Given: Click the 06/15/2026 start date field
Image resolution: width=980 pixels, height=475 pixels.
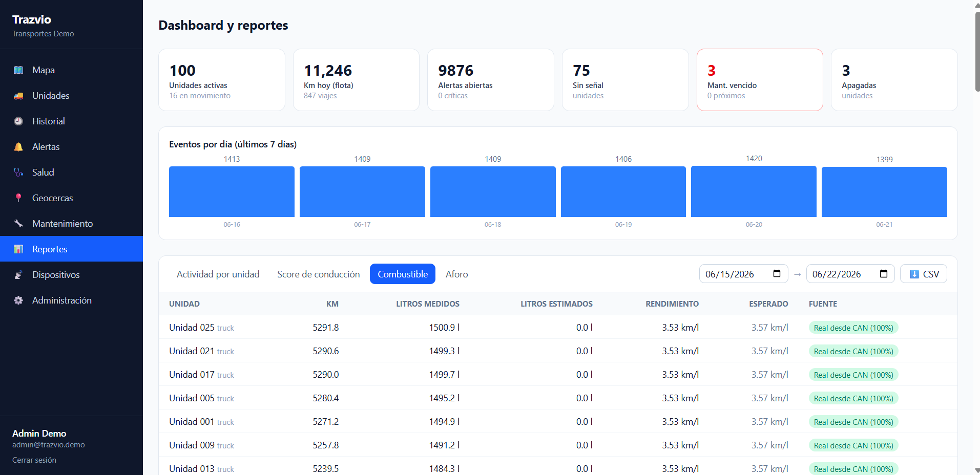Looking at the screenshot, I should click(744, 274).
